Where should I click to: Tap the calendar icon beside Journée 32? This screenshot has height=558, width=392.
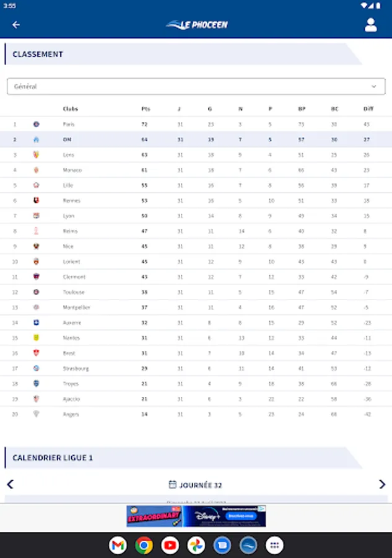173,484
